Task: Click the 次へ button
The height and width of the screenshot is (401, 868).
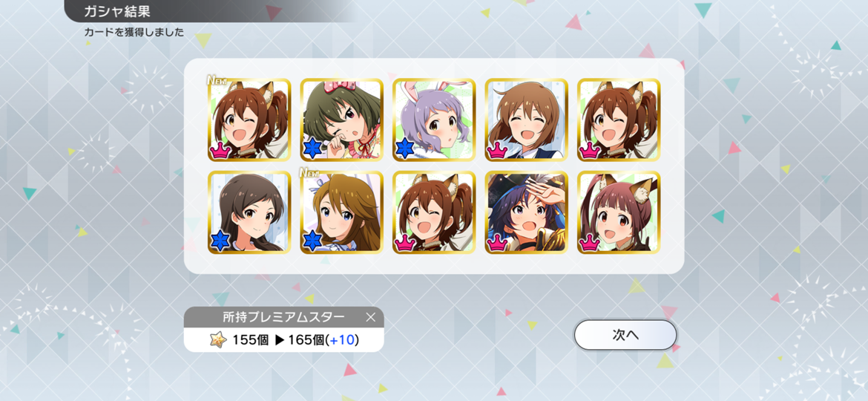Action: pos(625,335)
